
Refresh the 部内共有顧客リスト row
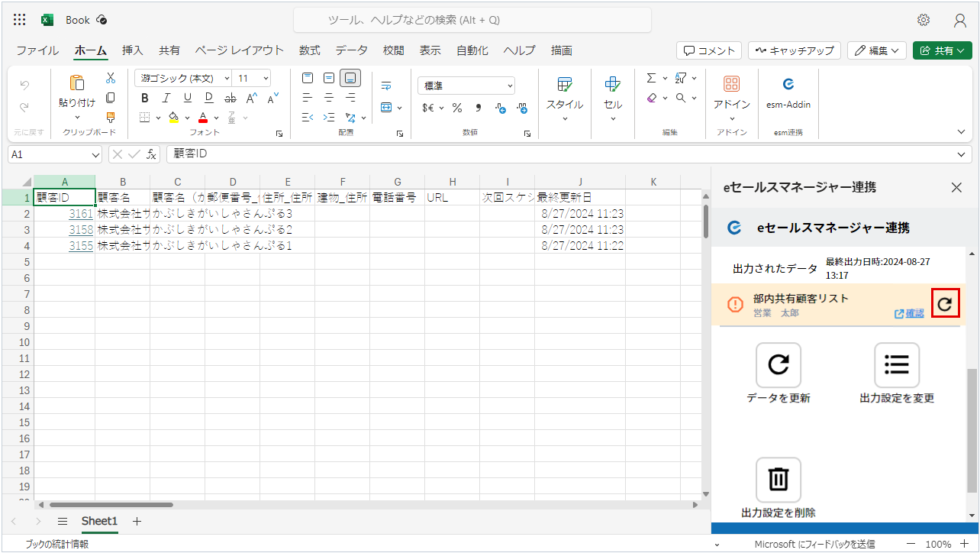coord(945,305)
